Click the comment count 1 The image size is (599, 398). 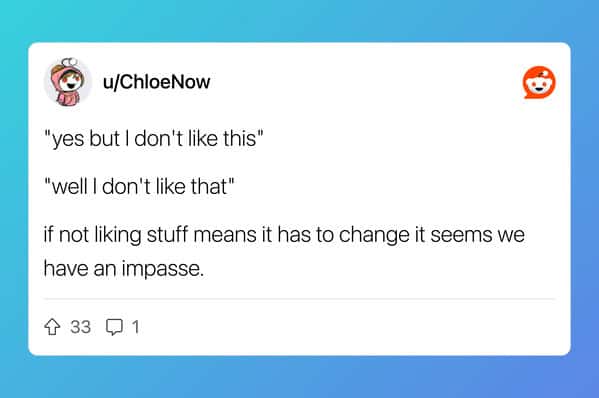tap(135, 327)
